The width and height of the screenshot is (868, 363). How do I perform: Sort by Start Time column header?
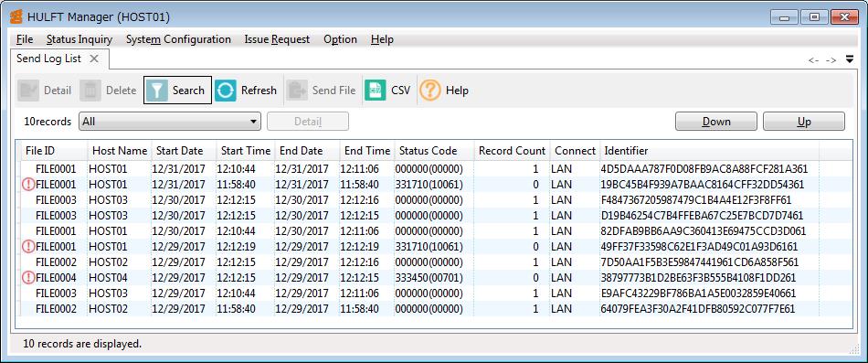pos(246,151)
